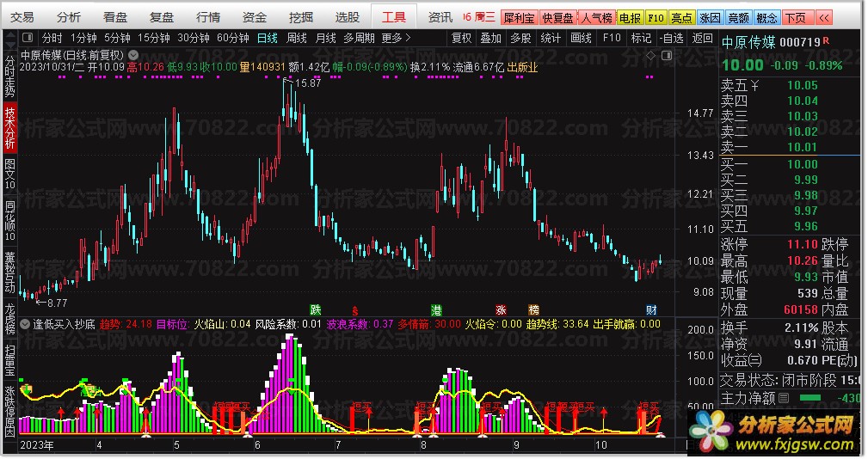Click the green 跌 event marker
868x459 pixels.
316,309
